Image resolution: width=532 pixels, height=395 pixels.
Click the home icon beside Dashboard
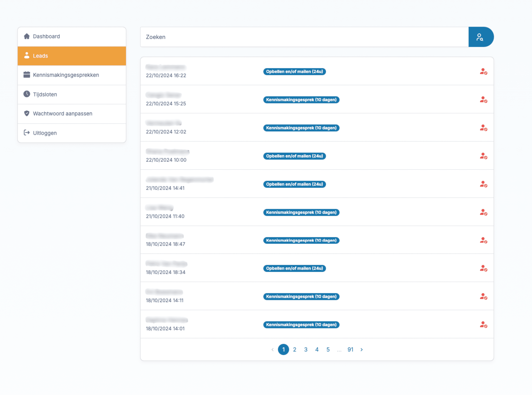[27, 36]
